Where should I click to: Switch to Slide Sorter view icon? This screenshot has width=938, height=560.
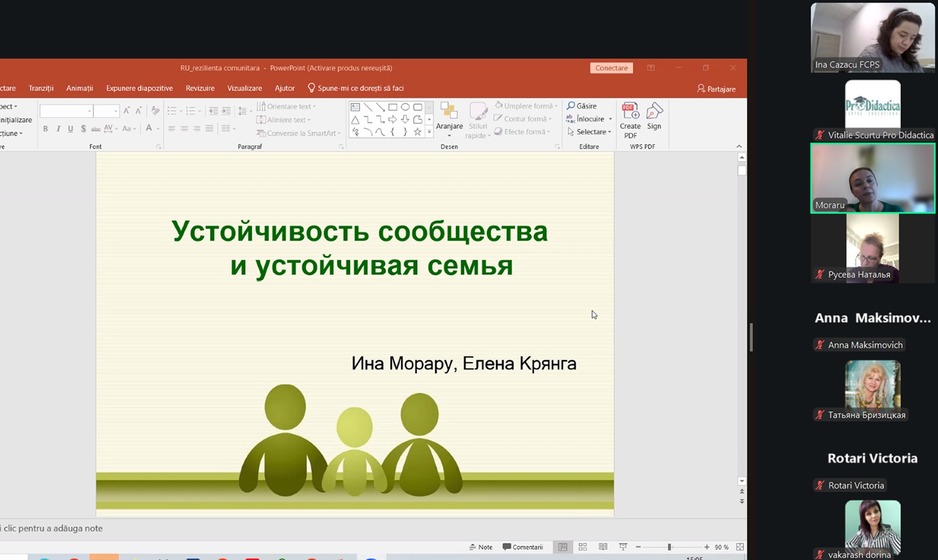(x=583, y=547)
